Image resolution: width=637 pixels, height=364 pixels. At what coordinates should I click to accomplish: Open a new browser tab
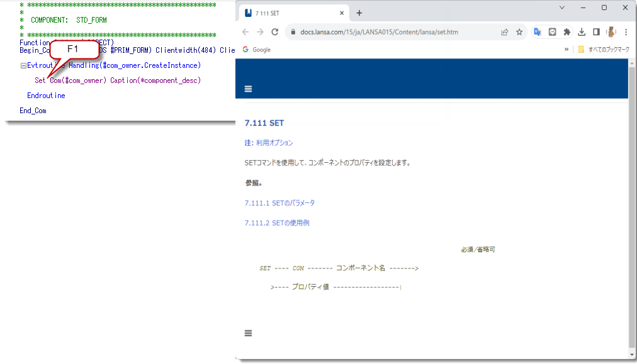coord(359,13)
